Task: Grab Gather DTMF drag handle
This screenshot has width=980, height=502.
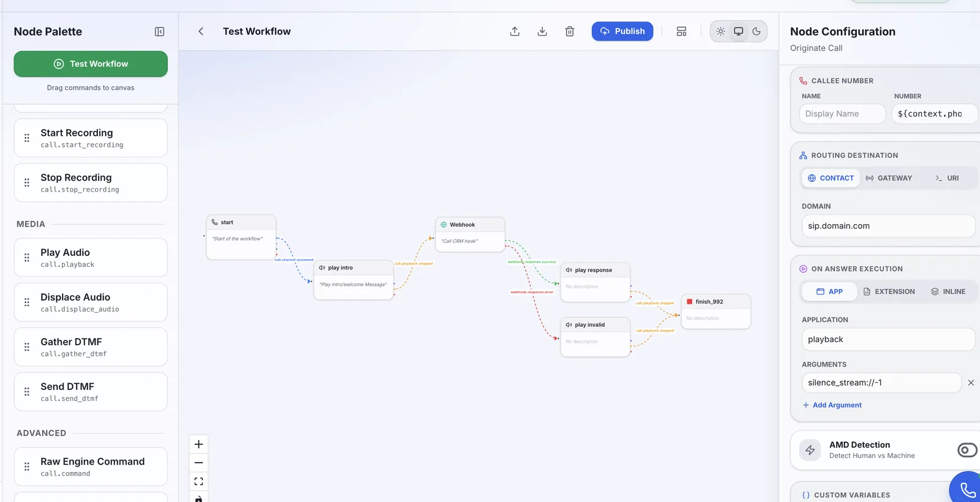Action: tap(27, 347)
